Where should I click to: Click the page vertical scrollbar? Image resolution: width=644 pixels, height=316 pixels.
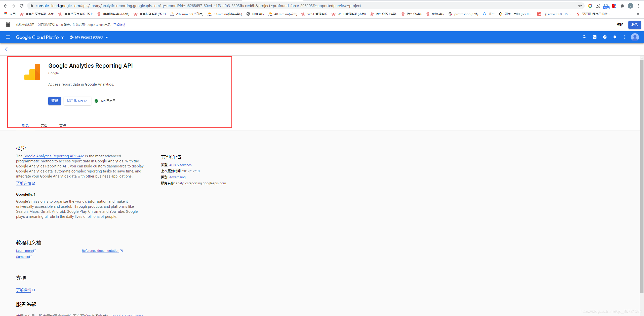(641, 176)
